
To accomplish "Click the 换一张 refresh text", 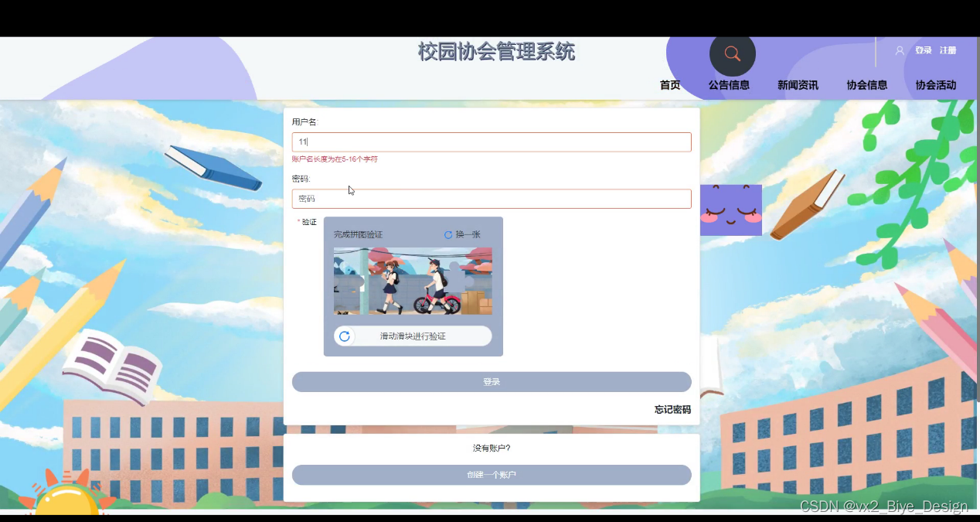I will click(468, 234).
